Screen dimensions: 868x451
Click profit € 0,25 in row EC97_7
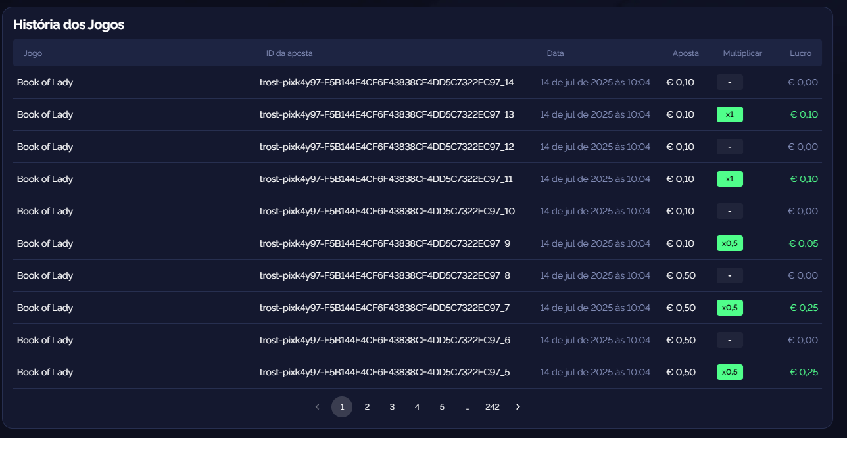click(804, 308)
